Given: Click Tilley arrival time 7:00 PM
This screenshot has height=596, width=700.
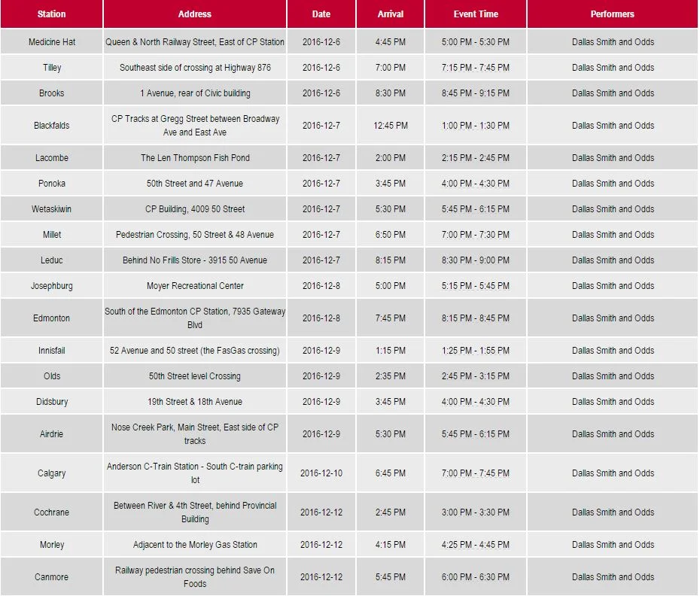Looking at the screenshot, I should tap(391, 68).
